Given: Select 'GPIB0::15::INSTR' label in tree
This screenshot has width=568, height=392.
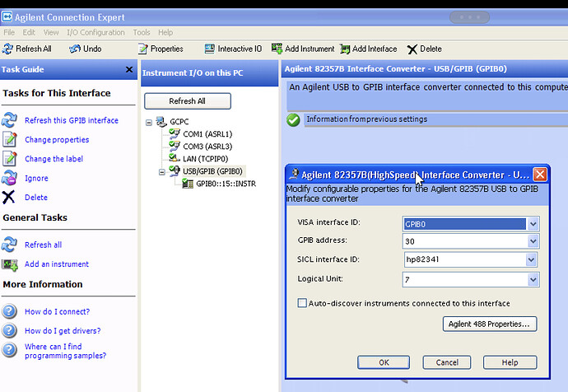Looking at the screenshot, I should coord(226,184).
